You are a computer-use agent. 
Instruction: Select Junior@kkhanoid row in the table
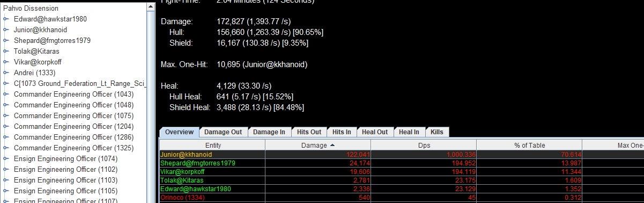click(x=402, y=155)
